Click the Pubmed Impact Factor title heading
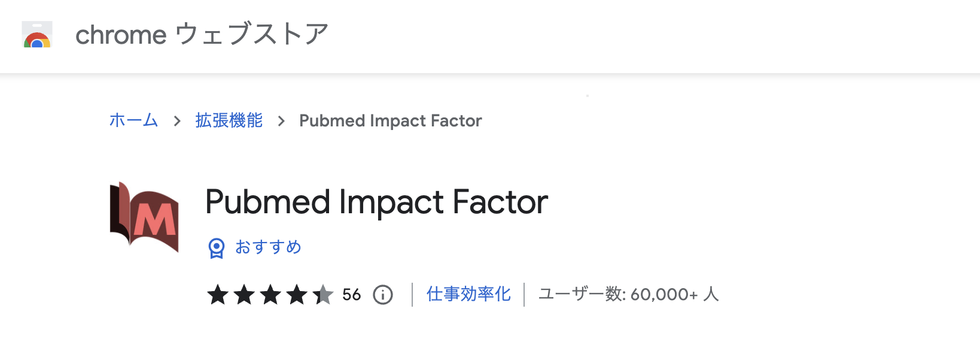The image size is (980, 357). tap(376, 202)
